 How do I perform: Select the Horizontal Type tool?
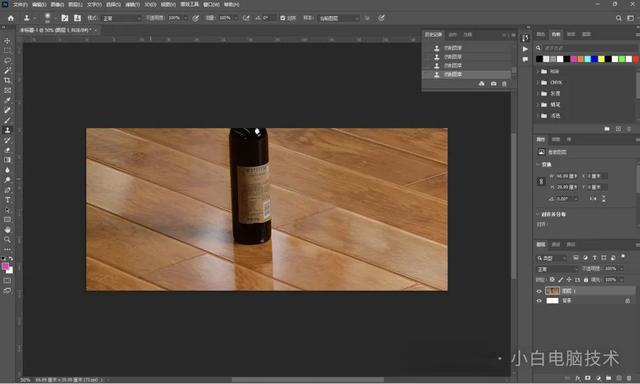click(7, 200)
